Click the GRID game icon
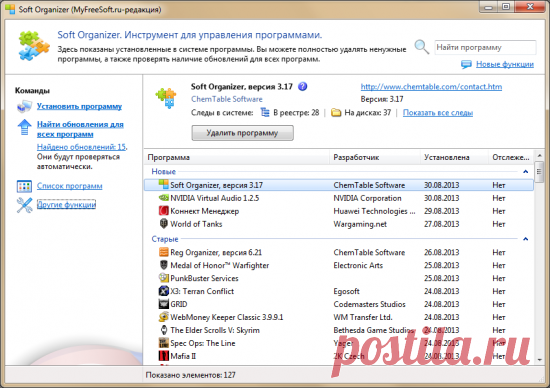Image resolution: width=550 pixels, height=388 pixels. click(x=163, y=304)
